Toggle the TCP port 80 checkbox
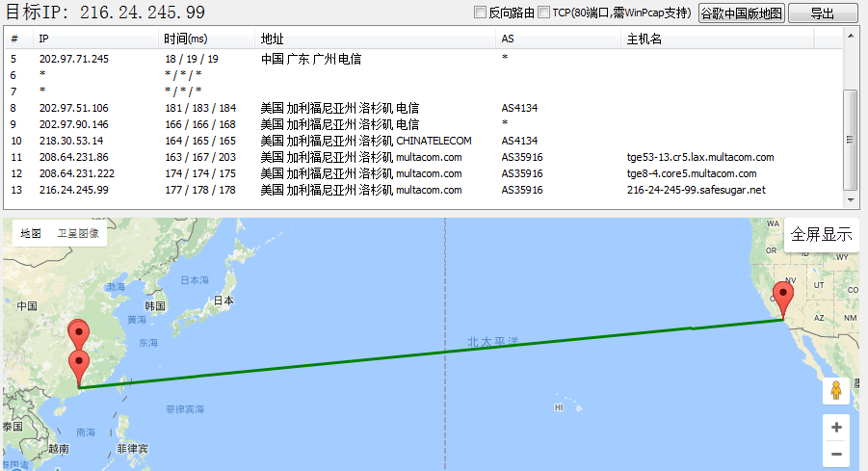Image resolution: width=868 pixels, height=471 pixels. 544,13
